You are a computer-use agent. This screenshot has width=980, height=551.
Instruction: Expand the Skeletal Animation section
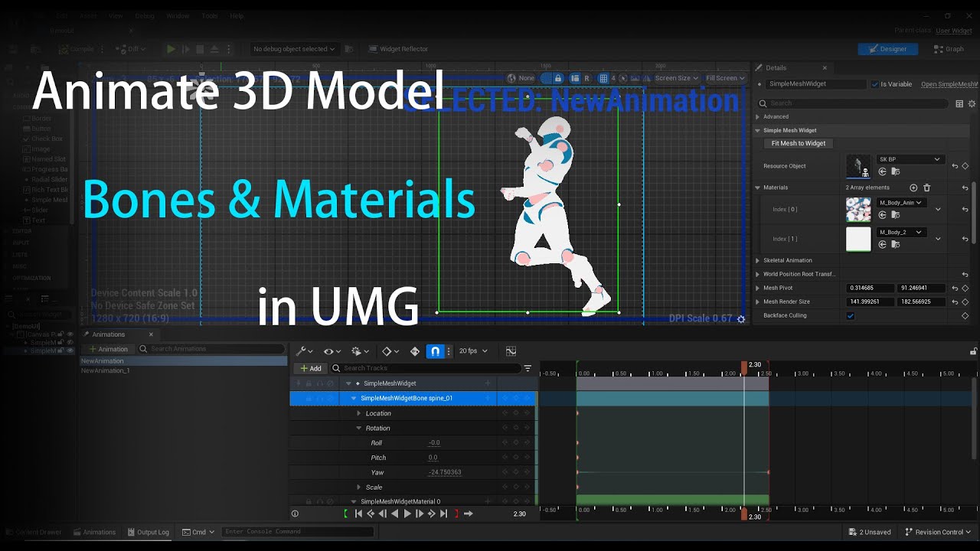(x=758, y=260)
